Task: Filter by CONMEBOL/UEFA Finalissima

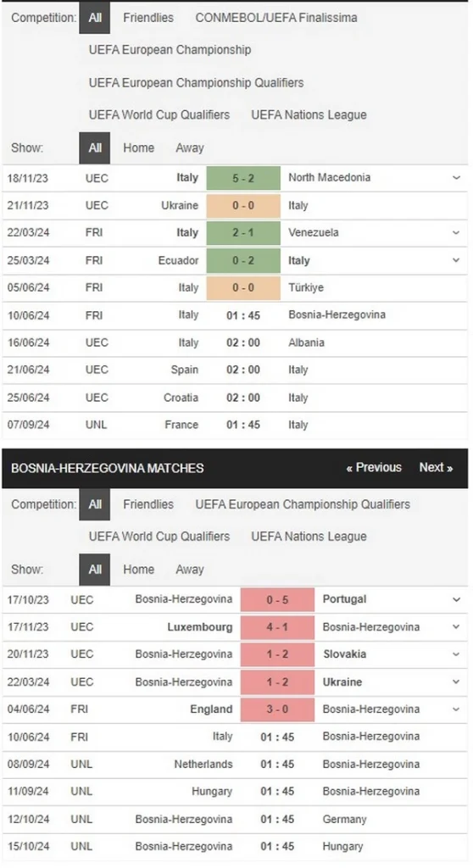Action: (x=275, y=18)
